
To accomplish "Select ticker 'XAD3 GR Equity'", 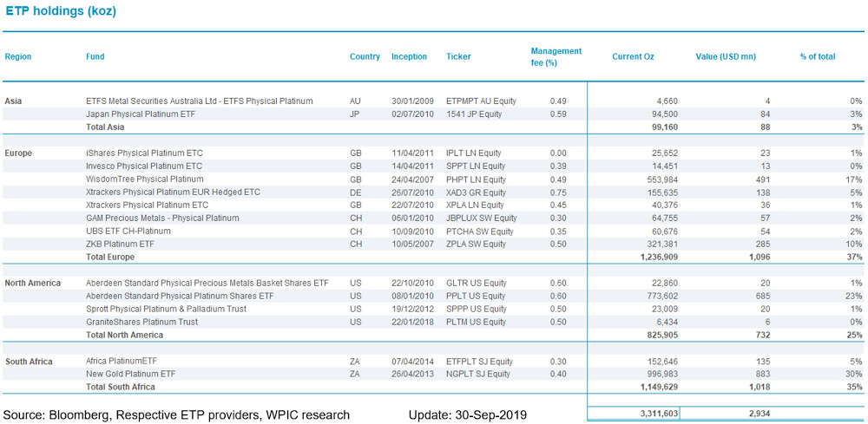I will 476,192.
